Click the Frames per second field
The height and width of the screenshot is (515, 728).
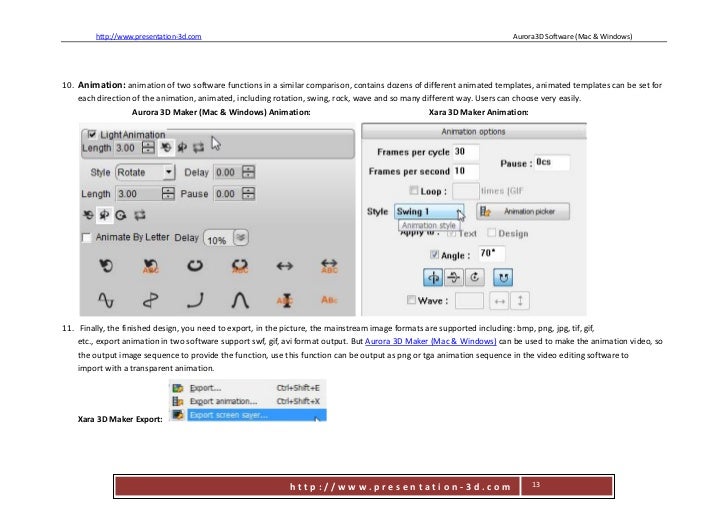point(466,171)
